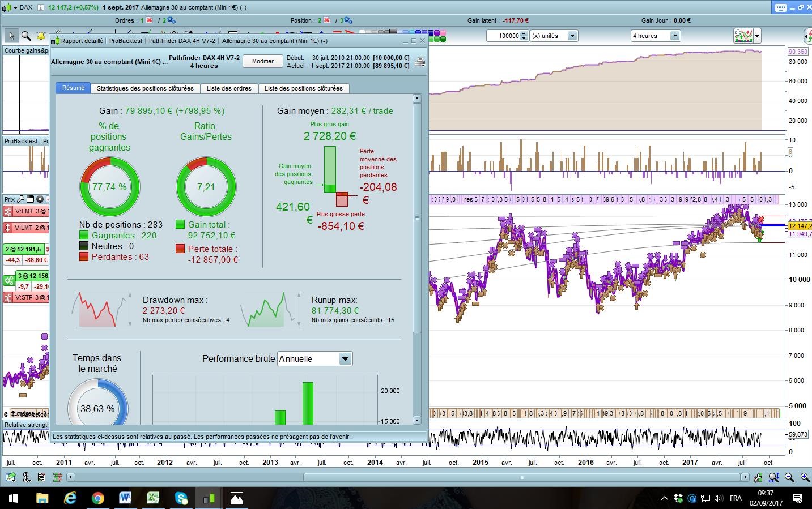Open Windows Start menu
This screenshot has width=812, height=509.
(x=14, y=498)
